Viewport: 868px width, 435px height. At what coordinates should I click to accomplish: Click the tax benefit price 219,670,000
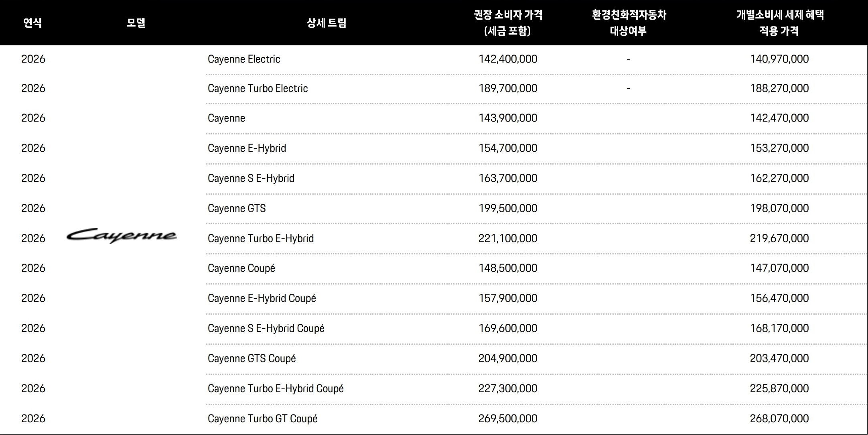click(x=779, y=238)
